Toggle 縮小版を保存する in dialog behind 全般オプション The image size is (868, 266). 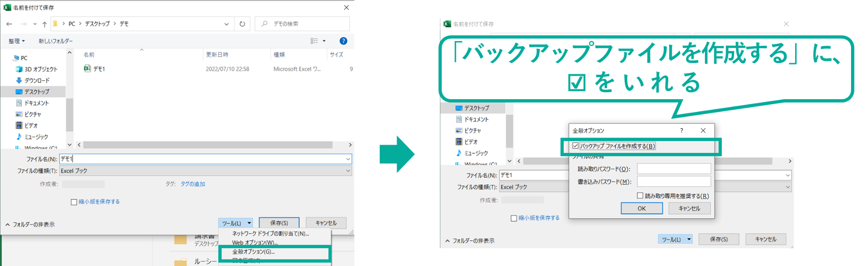pyautogui.click(x=514, y=218)
